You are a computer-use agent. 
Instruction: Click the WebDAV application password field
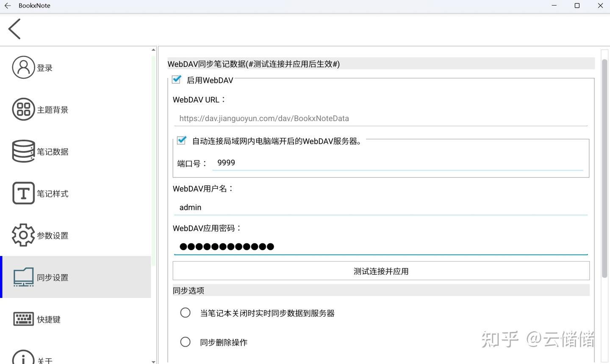click(x=380, y=246)
